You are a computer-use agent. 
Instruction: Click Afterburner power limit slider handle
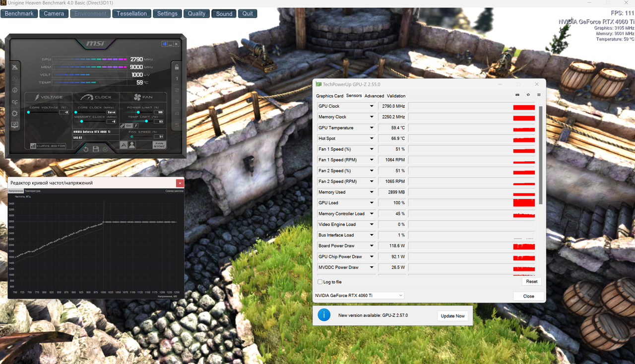pyautogui.click(x=138, y=112)
